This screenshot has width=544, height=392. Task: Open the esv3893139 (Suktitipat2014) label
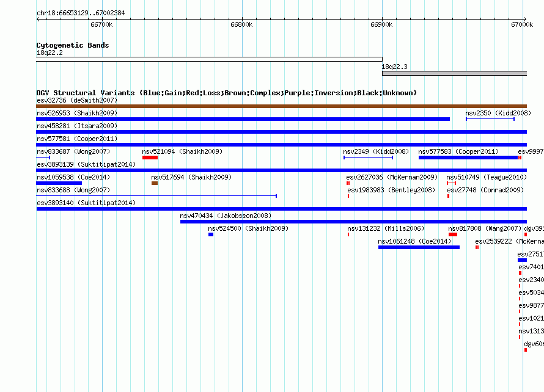click(86, 164)
